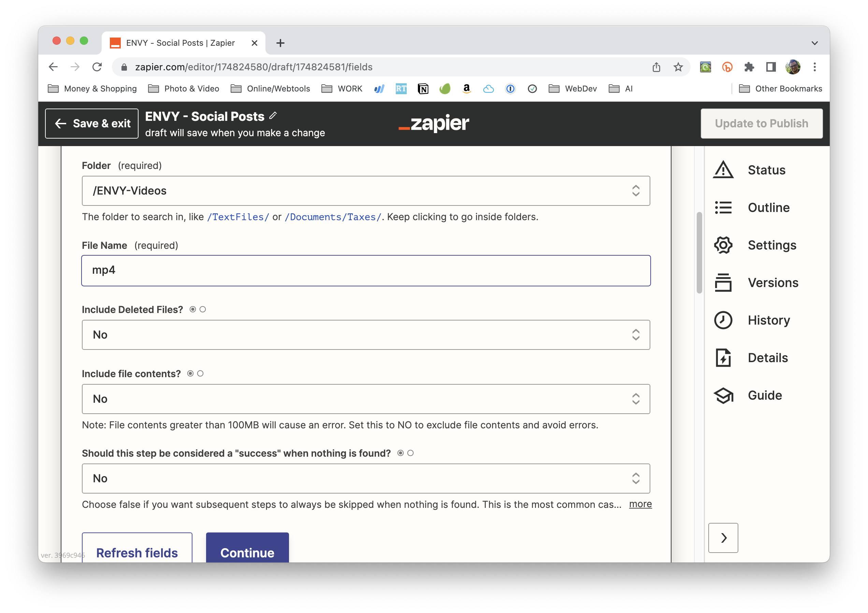Open the AI bookmarks folder
Screen dimensions: 868x613
point(621,89)
